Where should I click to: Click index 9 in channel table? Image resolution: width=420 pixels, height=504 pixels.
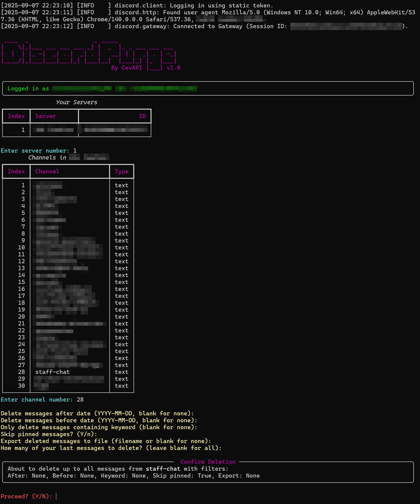point(23,241)
